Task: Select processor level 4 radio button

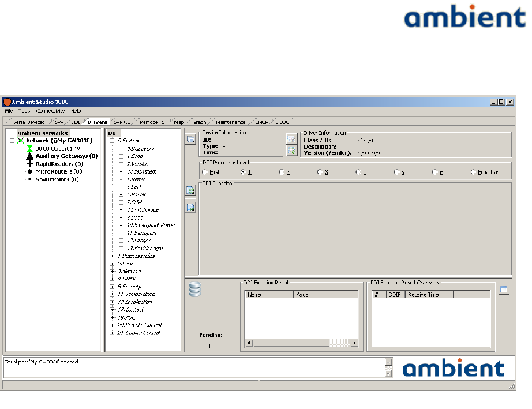Action: [x=358, y=172]
